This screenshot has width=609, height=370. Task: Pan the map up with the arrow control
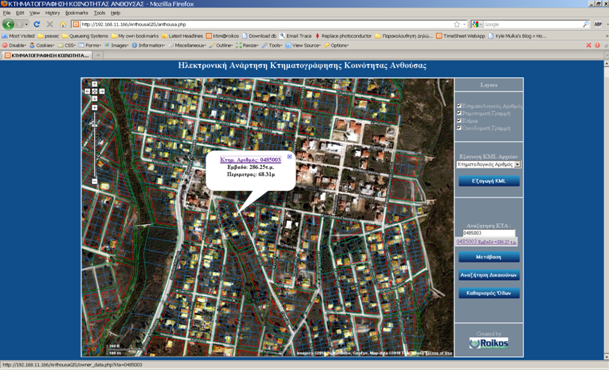click(x=94, y=84)
